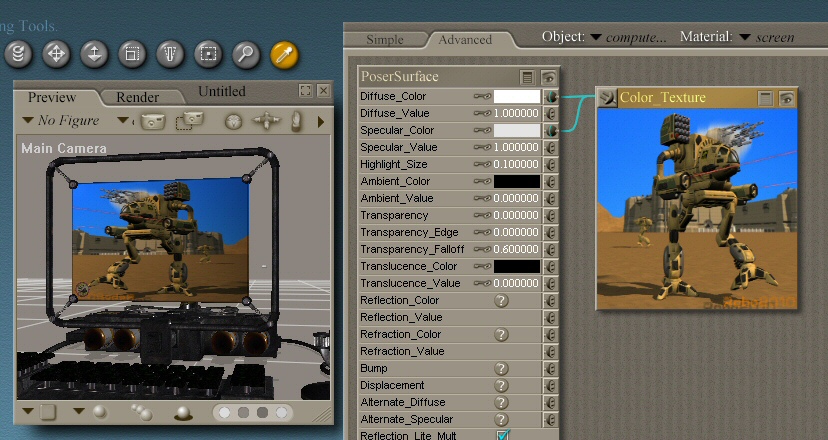Select the Translate In/Out tool
828x440 pixels.
94,54
